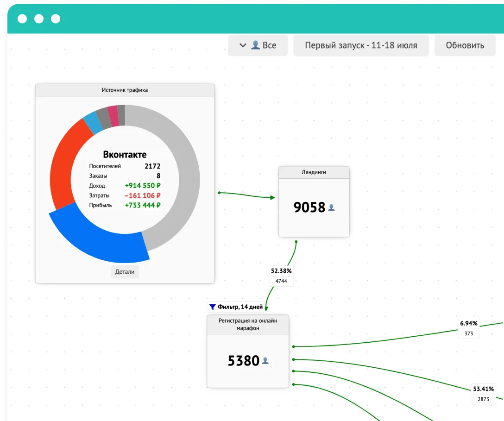Click the Источник трафика panel header
504x421 pixels.
[x=125, y=90]
